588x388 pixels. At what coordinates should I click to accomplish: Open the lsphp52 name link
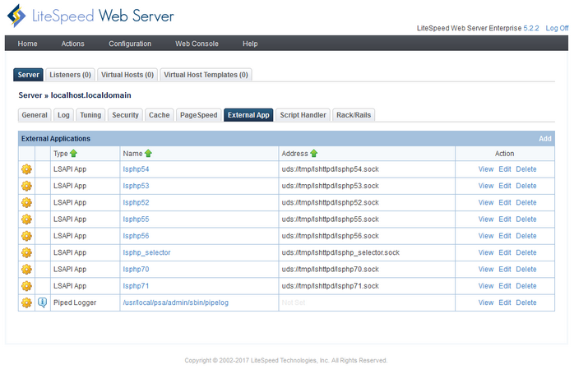coord(136,203)
